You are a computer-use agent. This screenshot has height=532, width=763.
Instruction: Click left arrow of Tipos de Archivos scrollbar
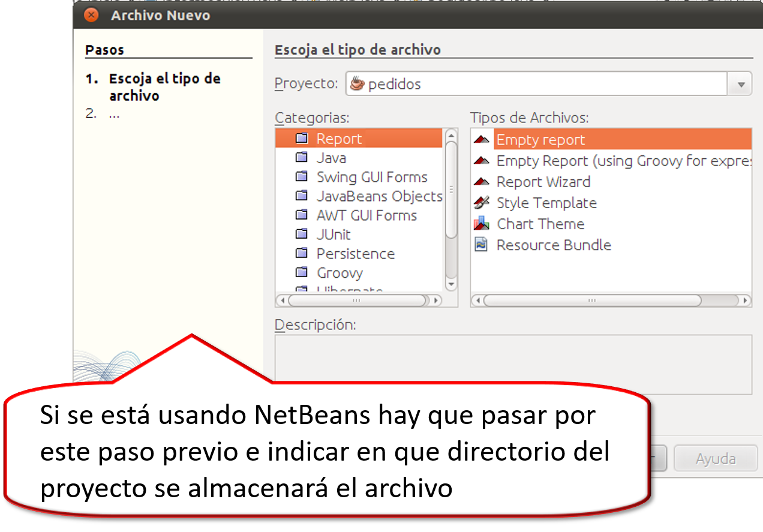coord(477,300)
